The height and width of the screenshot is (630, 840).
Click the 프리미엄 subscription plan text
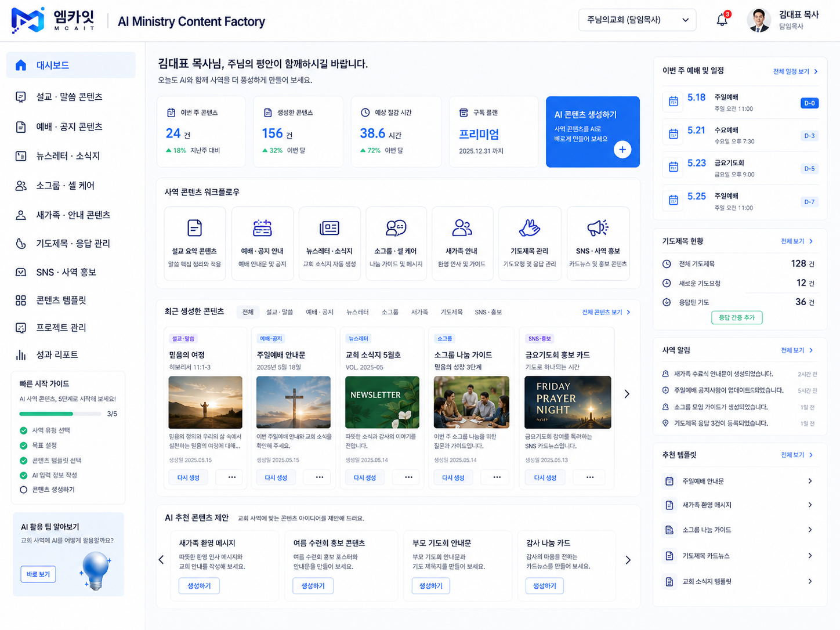(479, 134)
